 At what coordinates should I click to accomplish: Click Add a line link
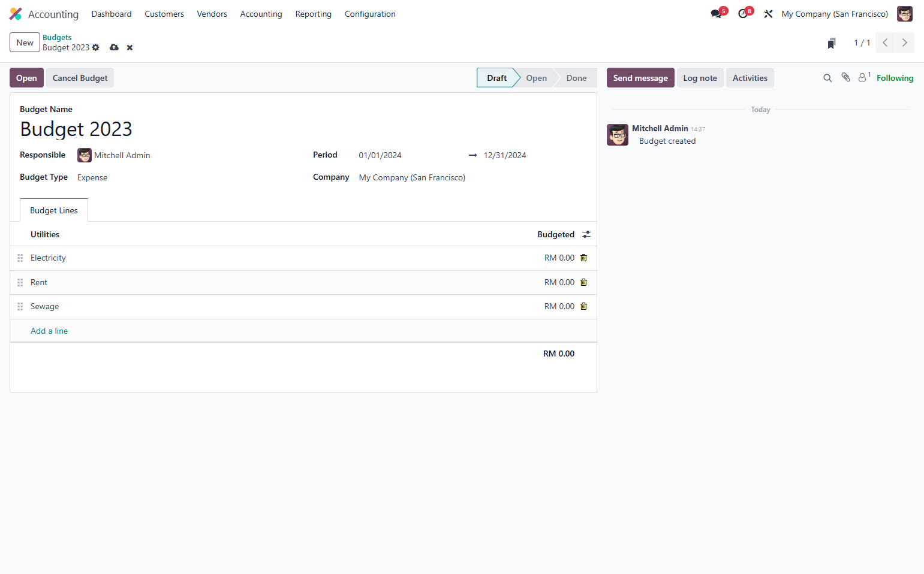click(x=49, y=331)
